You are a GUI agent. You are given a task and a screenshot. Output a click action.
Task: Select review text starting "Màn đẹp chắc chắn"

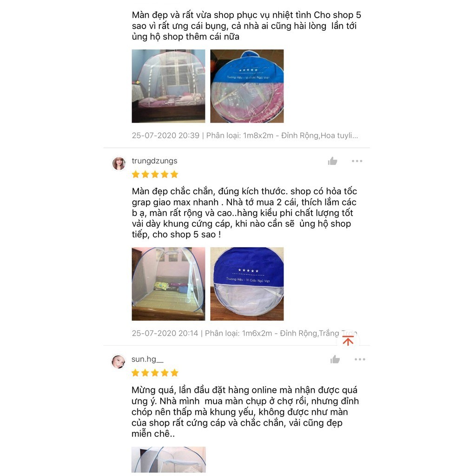245,213
